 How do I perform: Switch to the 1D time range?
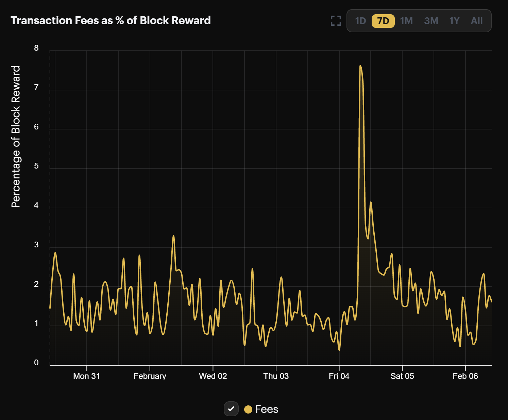click(x=360, y=21)
